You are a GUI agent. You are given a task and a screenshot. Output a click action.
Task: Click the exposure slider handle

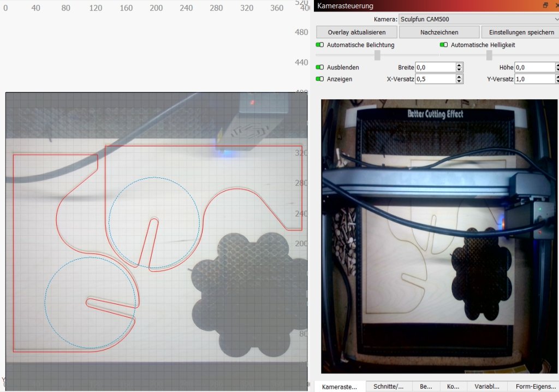(377, 55)
